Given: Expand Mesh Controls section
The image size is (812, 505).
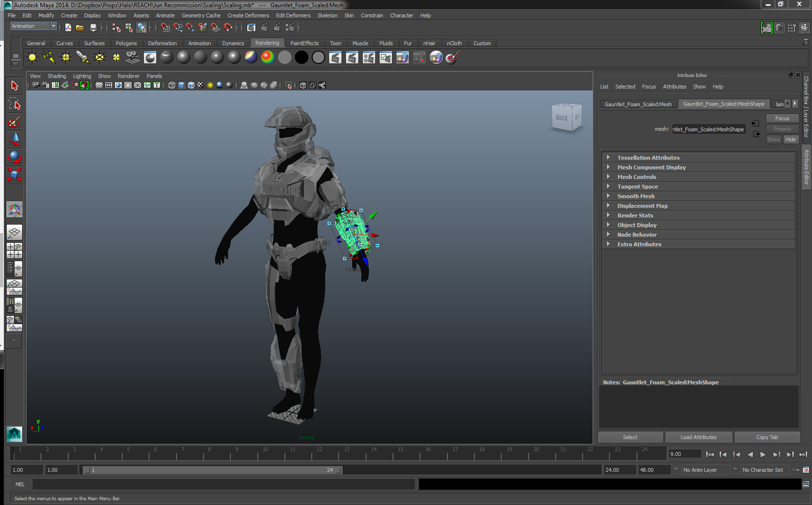Looking at the screenshot, I should 698,177.
